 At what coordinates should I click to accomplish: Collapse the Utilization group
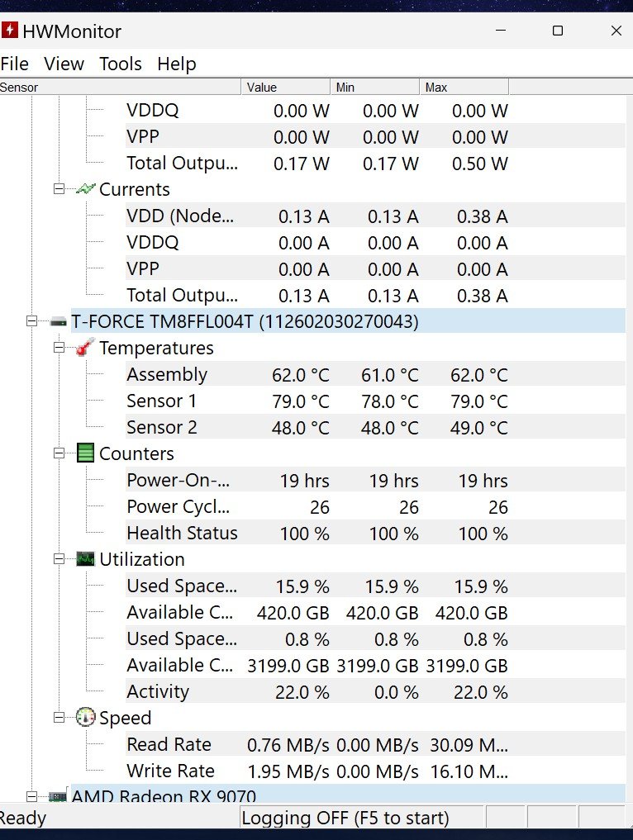[59, 559]
